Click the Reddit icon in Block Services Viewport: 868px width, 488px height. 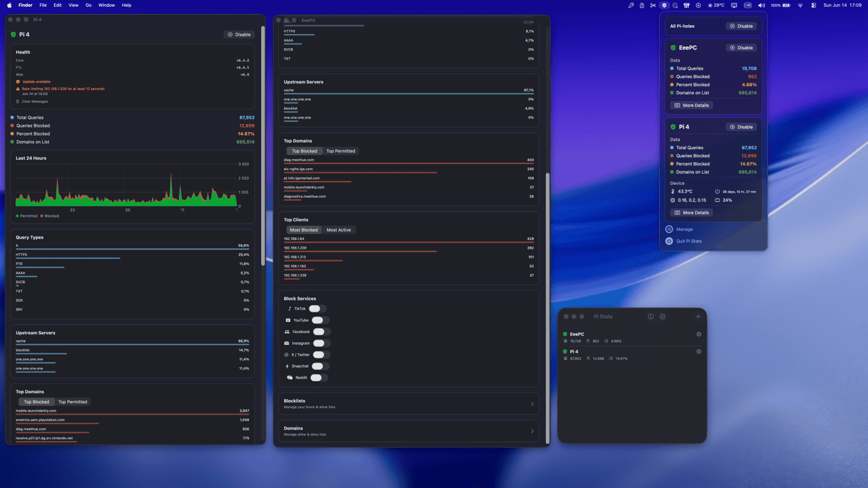pyautogui.click(x=290, y=378)
